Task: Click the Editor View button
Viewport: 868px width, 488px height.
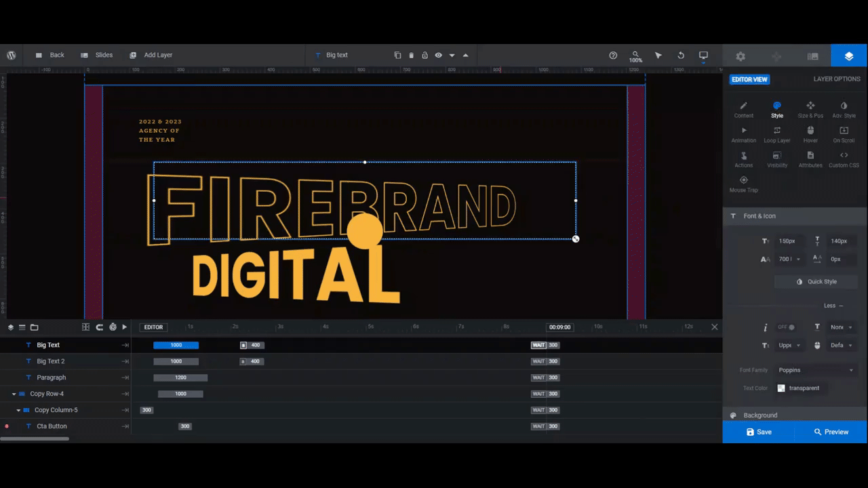Action: pyautogui.click(x=749, y=79)
